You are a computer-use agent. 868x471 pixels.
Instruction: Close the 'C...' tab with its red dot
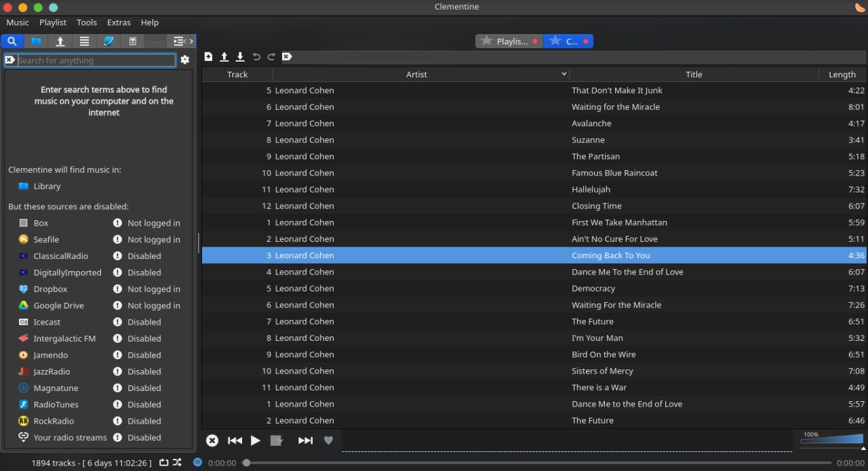(x=587, y=41)
